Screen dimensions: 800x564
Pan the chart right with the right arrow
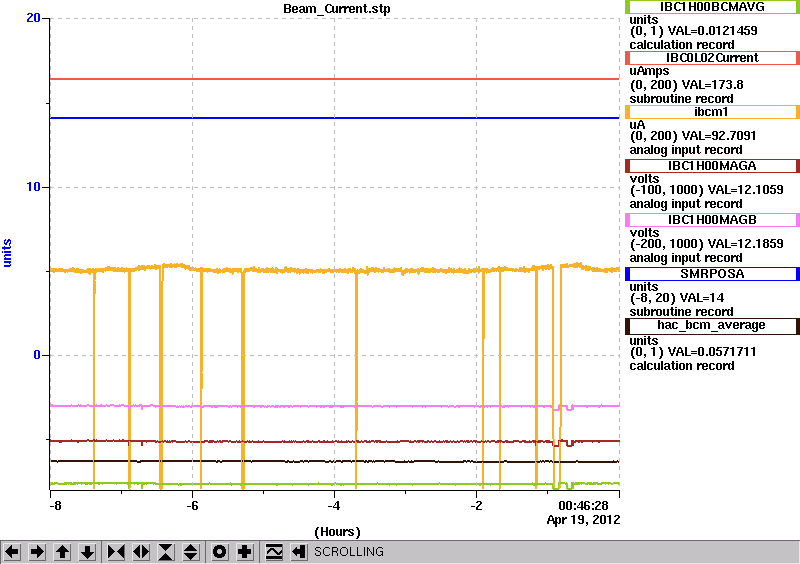tap(37, 552)
